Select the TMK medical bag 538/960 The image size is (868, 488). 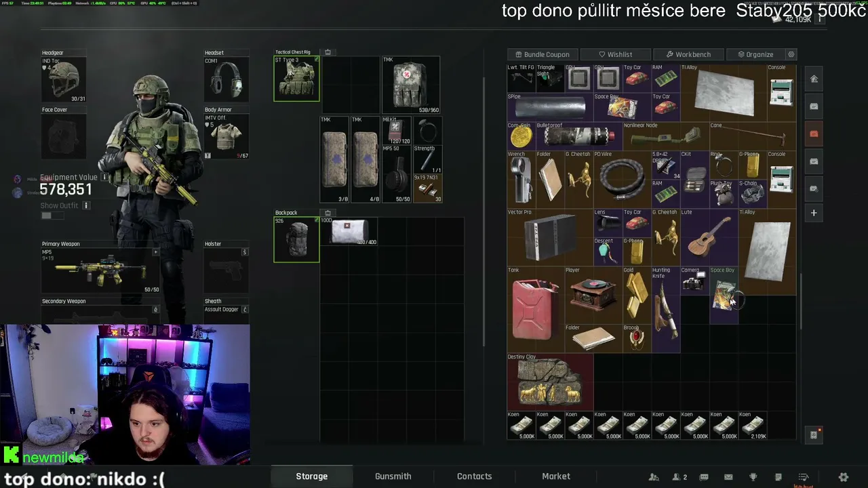[x=411, y=85]
